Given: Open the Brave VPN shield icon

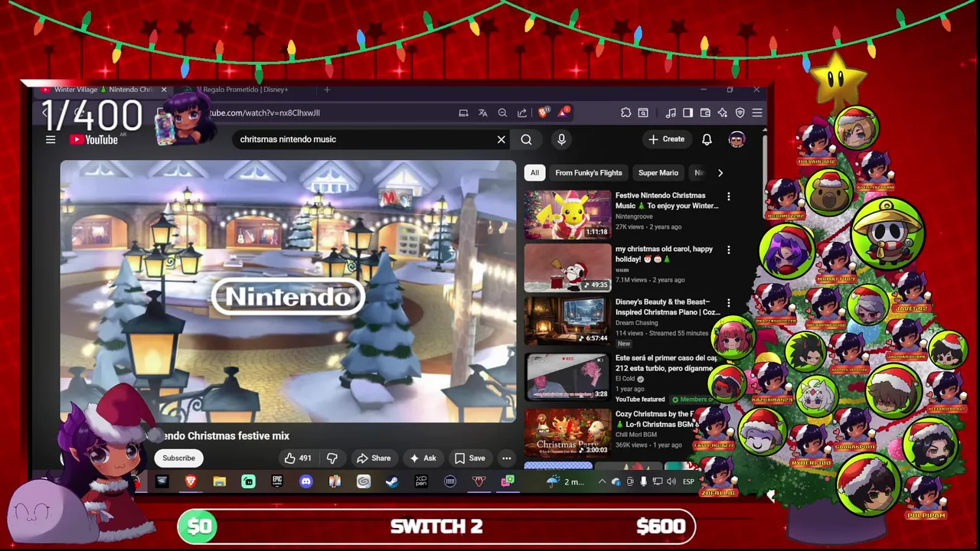Looking at the screenshot, I should tap(740, 112).
